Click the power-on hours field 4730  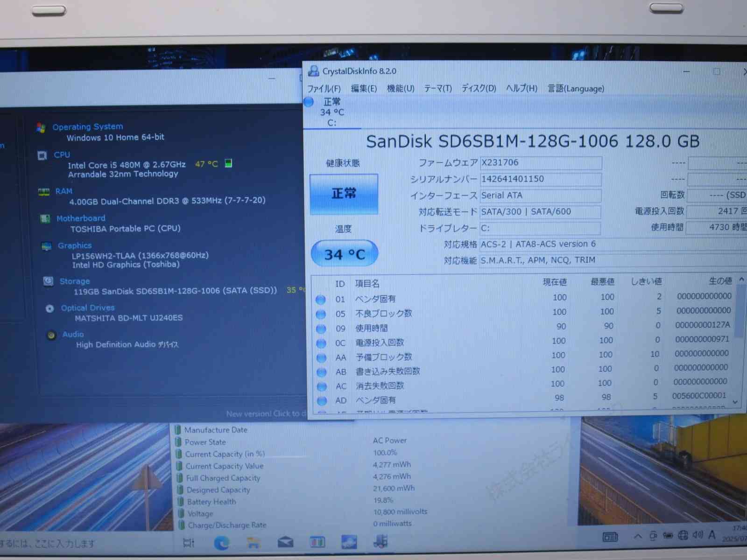(717, 227)
